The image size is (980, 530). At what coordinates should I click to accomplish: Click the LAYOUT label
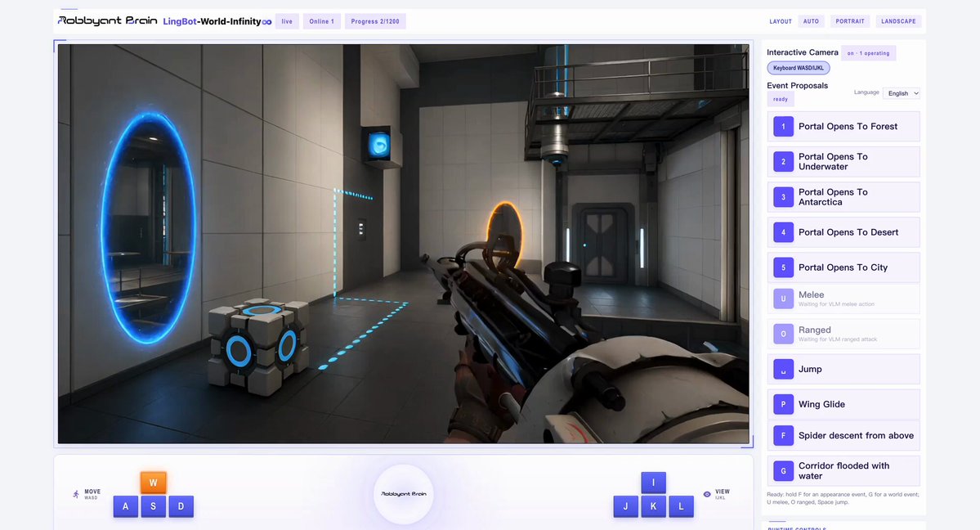(781, 21)
